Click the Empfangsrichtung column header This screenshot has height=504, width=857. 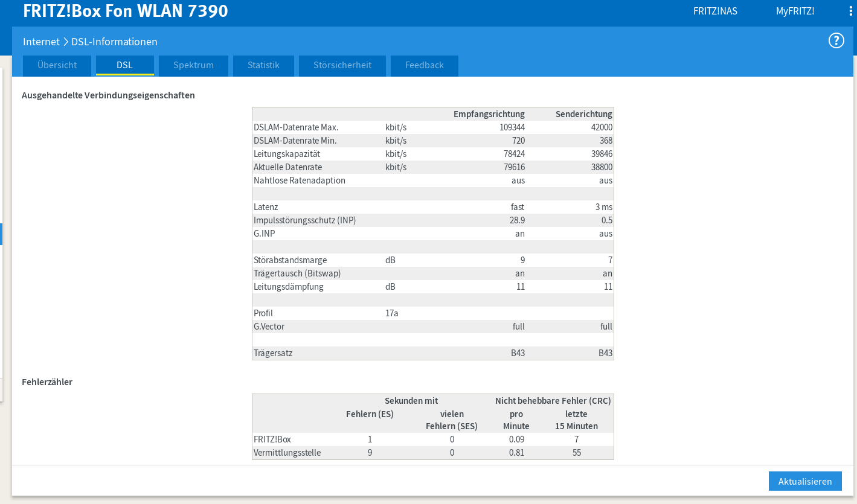[489, 114]
